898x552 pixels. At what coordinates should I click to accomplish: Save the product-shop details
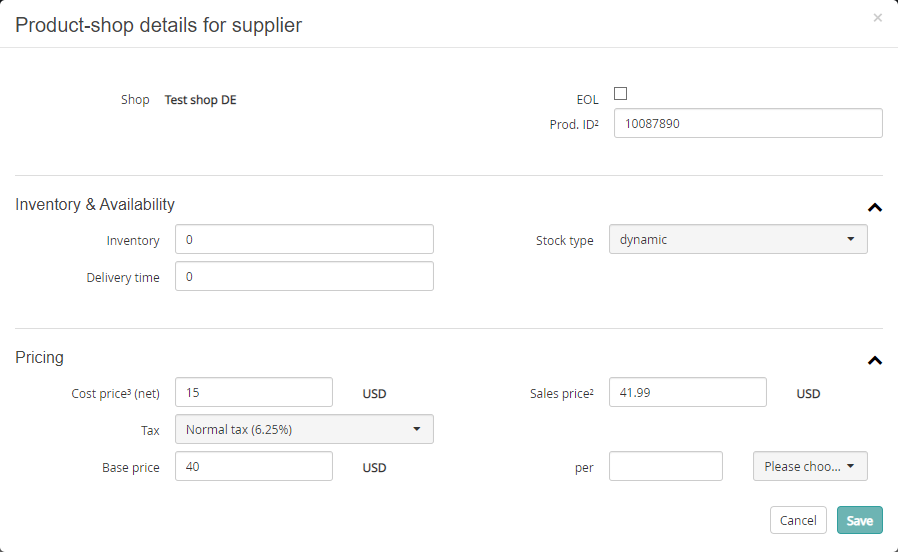(860, 520)
